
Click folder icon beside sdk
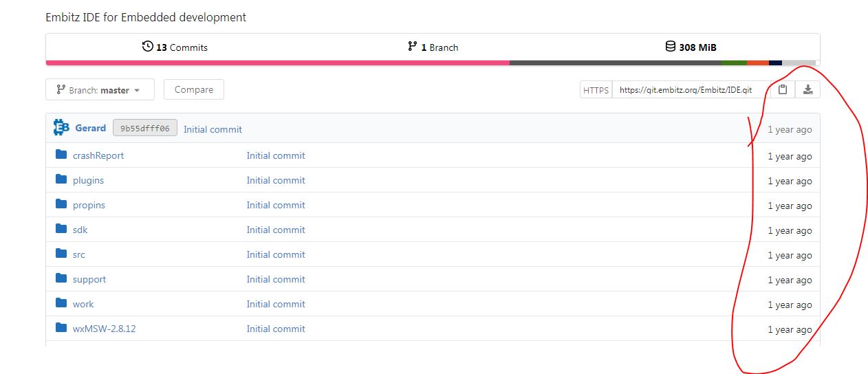click(61, 229)
